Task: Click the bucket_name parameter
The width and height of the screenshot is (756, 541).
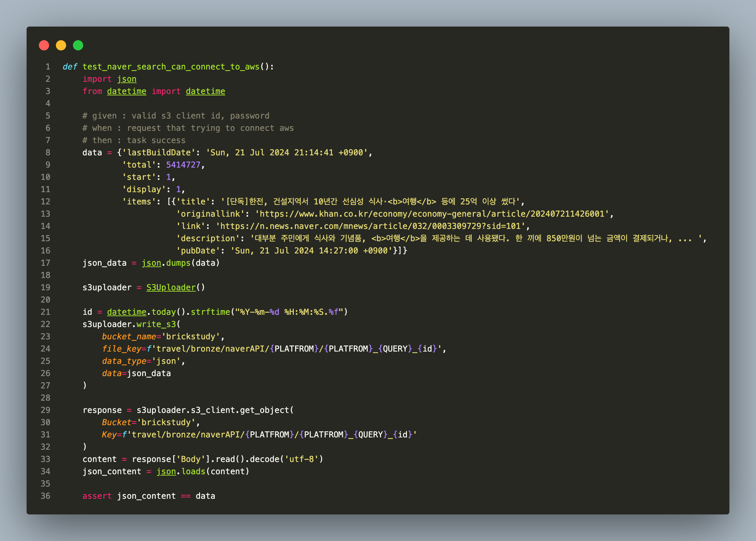Action: pyautogui.click(x=128, y=337)
